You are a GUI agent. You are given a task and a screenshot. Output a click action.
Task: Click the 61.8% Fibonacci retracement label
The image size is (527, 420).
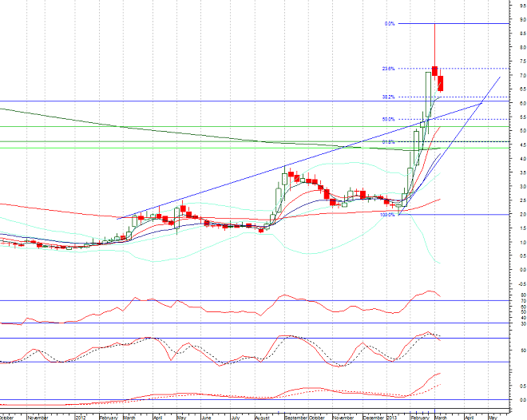389,141
